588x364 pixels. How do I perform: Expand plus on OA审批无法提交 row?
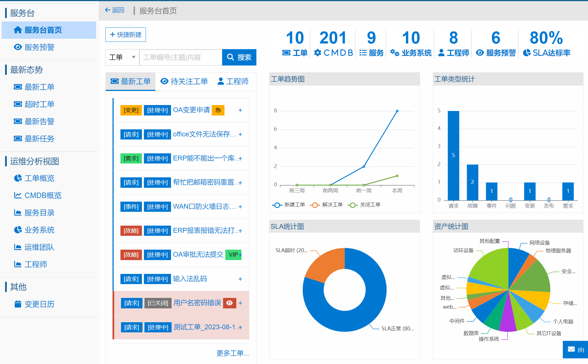[240, 255]
